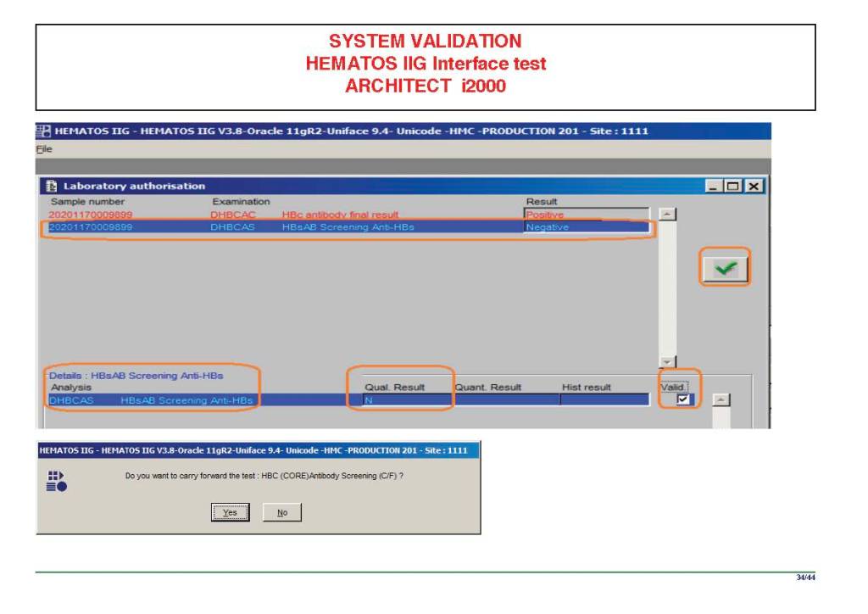Confirm carry forward with Yes button
Screen dimensions: 868x614
click(230, 512)
